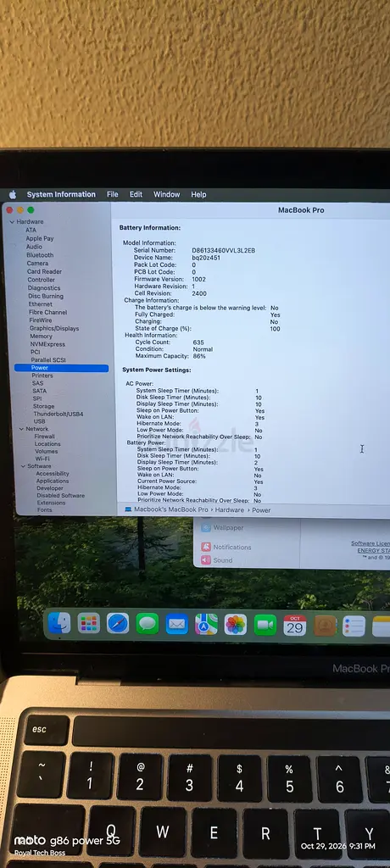The height and width of the screenshot is (868, 390).
Task: Click Power in the bottom path bar
Action: pos(261,509)
